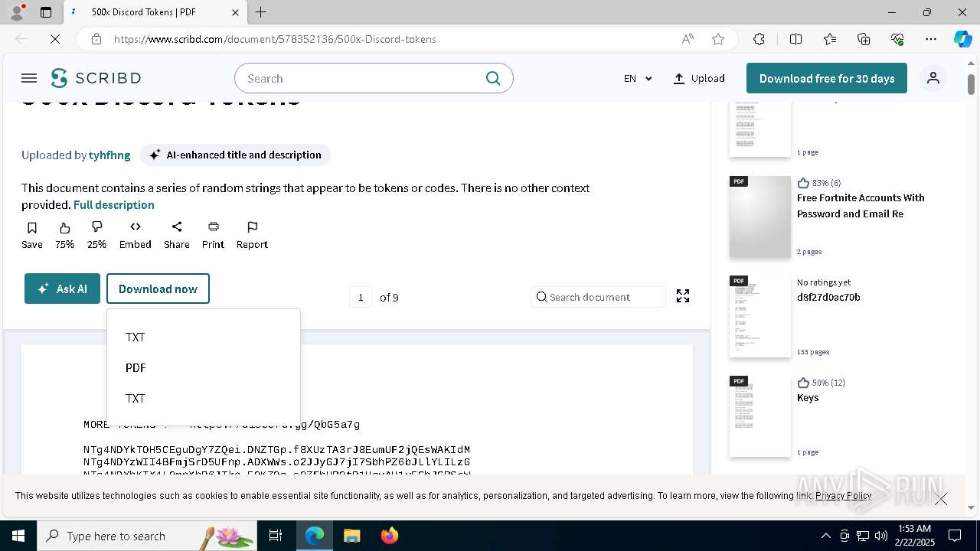This screenshot has height=551, width=980.
Task: View site information lock icon
Action: tap(96, 39)
